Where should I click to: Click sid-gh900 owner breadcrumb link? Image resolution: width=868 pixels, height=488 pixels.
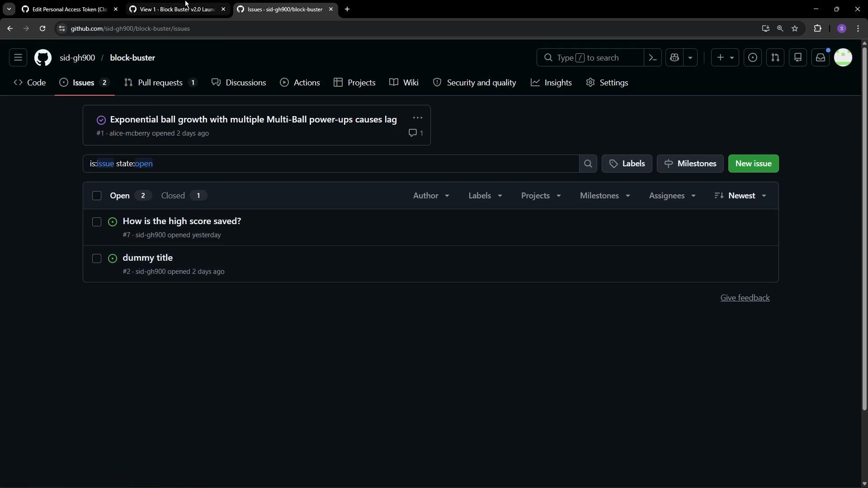click(x=77, y=58)
